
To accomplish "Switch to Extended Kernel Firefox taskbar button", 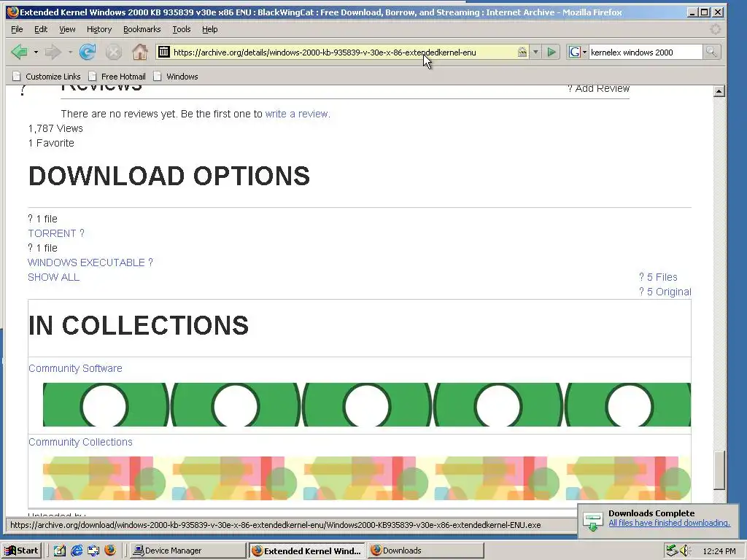I will point(307,551).
